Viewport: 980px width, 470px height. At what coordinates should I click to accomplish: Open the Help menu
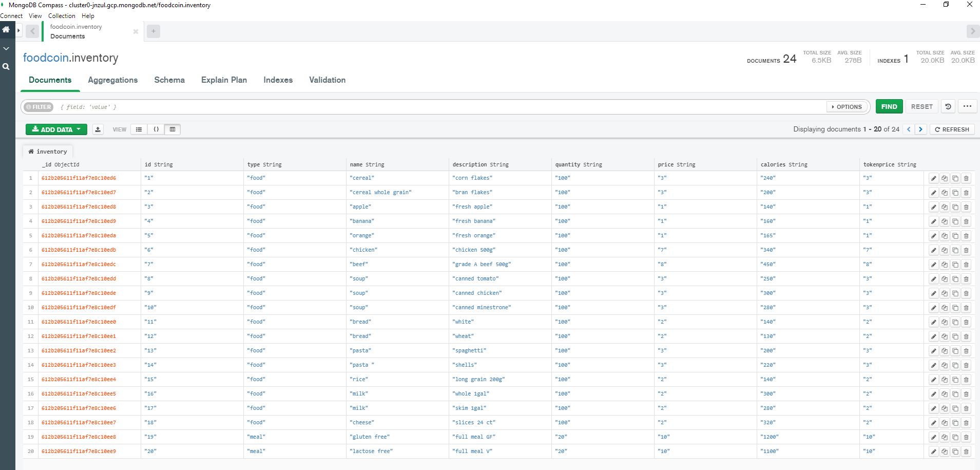[x=88, y=16]
